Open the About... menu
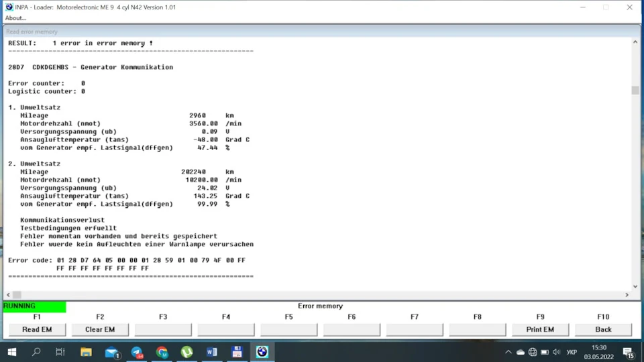Screen dimensions: 644x362 pyautogui.click(x=15, y=18)
